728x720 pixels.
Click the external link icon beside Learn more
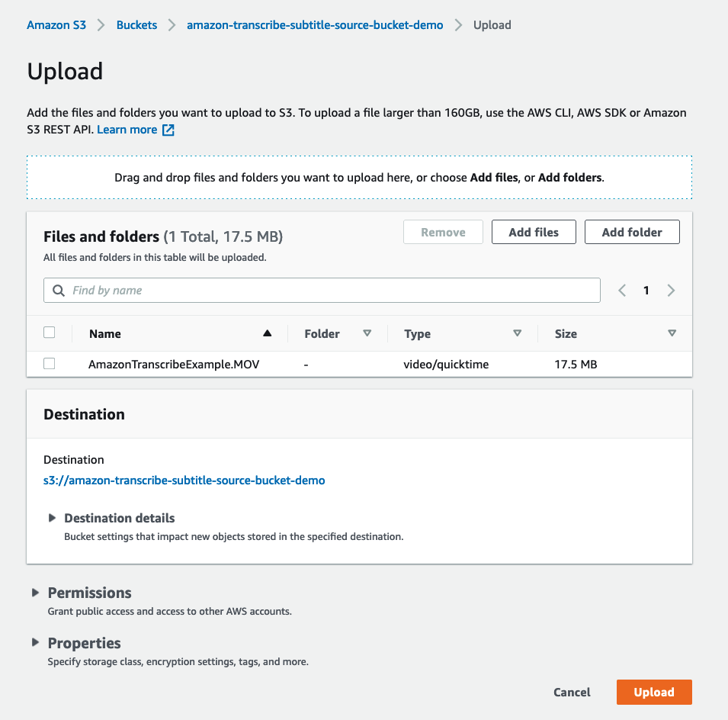click(x=168, y=130)
